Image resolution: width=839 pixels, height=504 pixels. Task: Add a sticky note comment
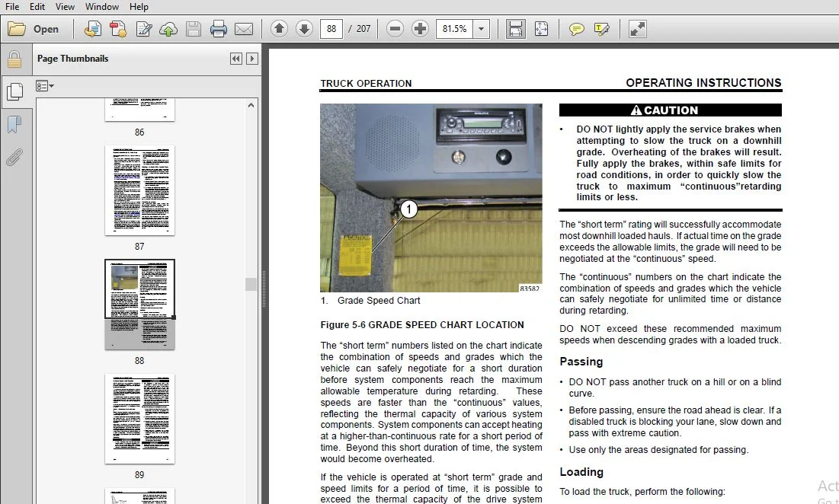coord(576,29)
